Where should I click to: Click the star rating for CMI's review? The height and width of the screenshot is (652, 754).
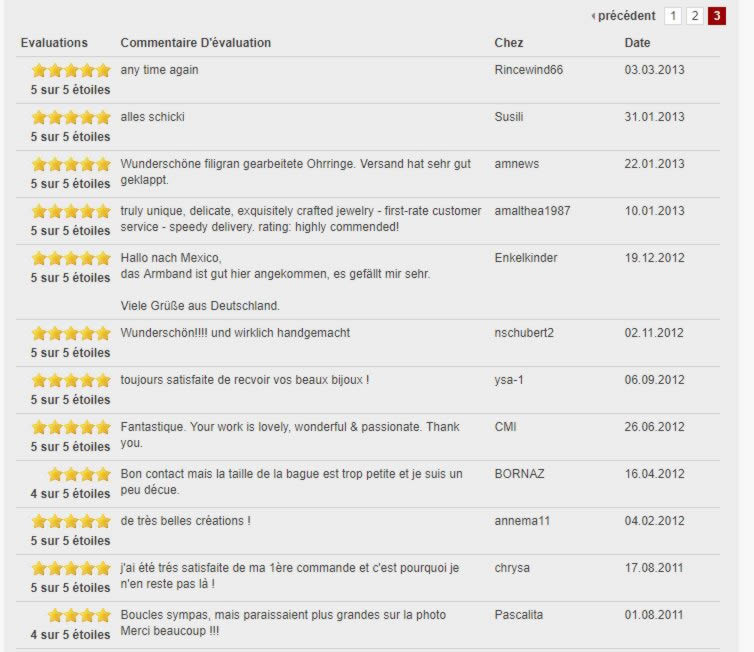pyautogui.click(x=70, y=427)
